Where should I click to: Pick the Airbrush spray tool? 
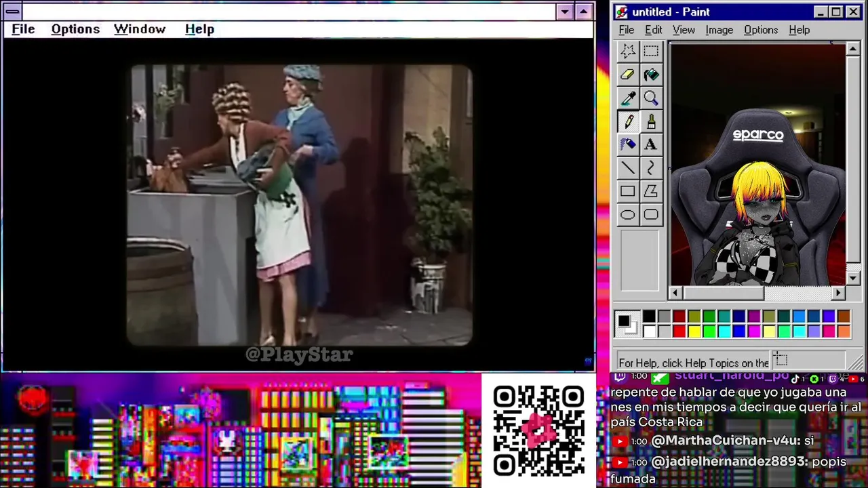tap(628, 144)
